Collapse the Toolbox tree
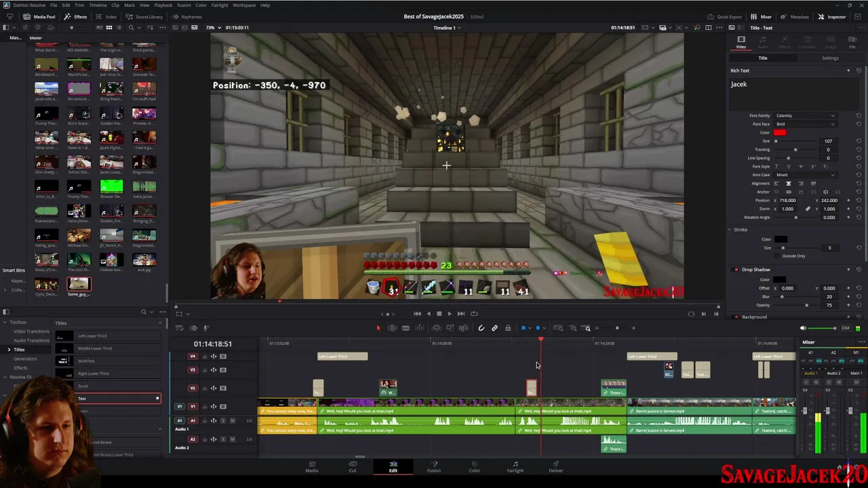Screen dimensions: 868x488 5,323
